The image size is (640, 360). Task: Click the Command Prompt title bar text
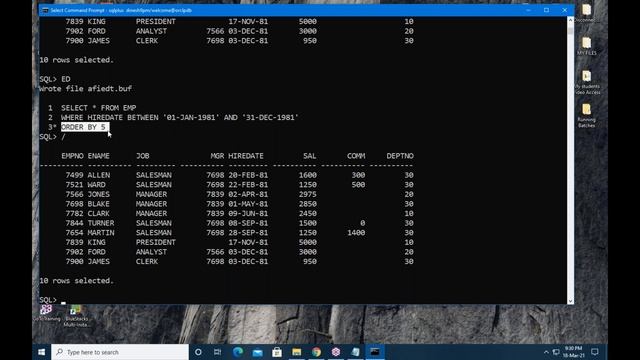pyautogui.click(x=121, y=10)
